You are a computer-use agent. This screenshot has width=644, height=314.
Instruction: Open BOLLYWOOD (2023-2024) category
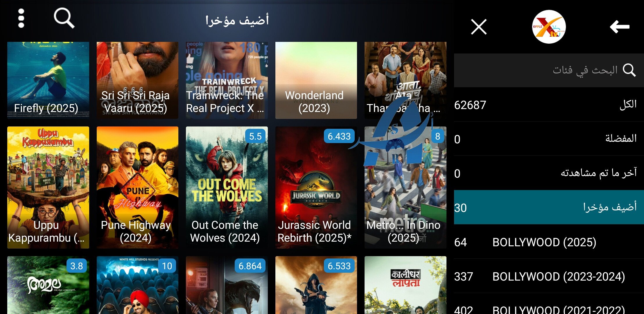pos(549,276)
